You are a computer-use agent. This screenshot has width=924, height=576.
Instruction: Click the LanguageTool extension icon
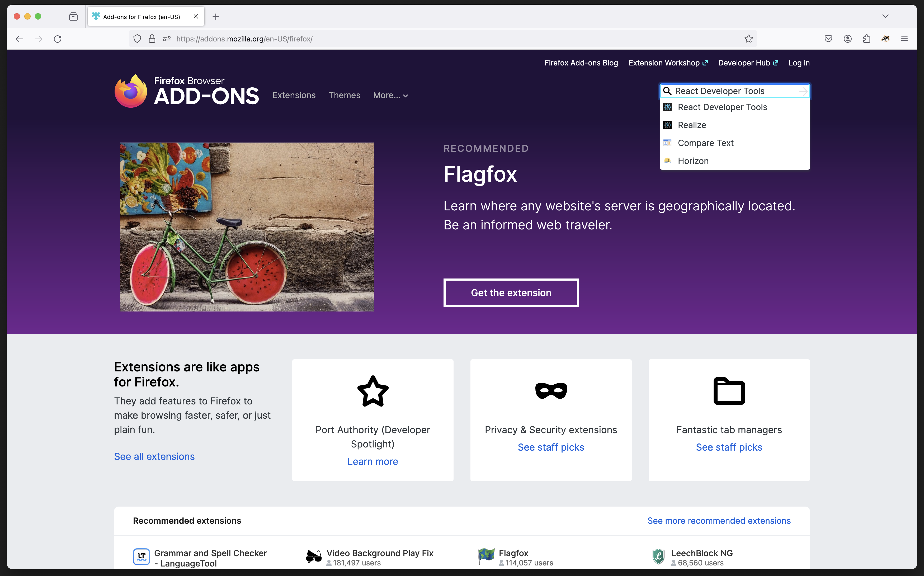(x=141, y=556)
